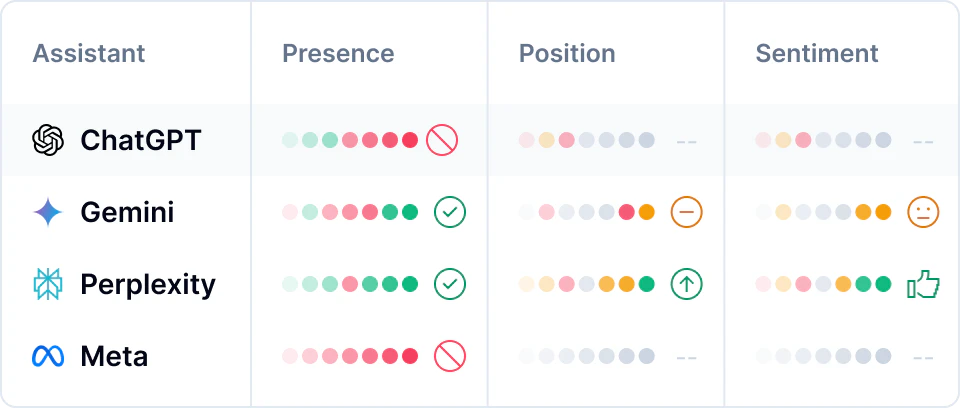Click the ChatGPT logo icon

[x=48, y=140]
